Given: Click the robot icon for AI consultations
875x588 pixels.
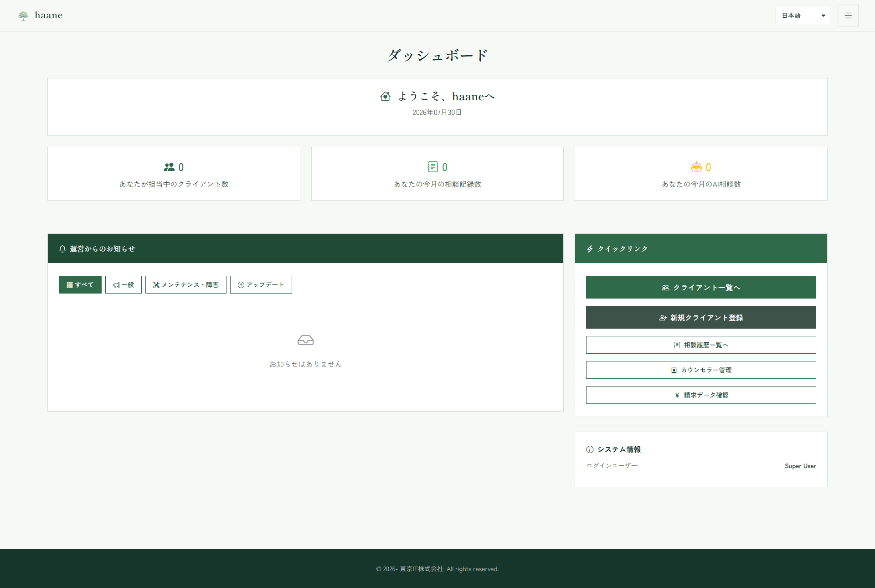Looking at the screenshot, I should 696,167.
